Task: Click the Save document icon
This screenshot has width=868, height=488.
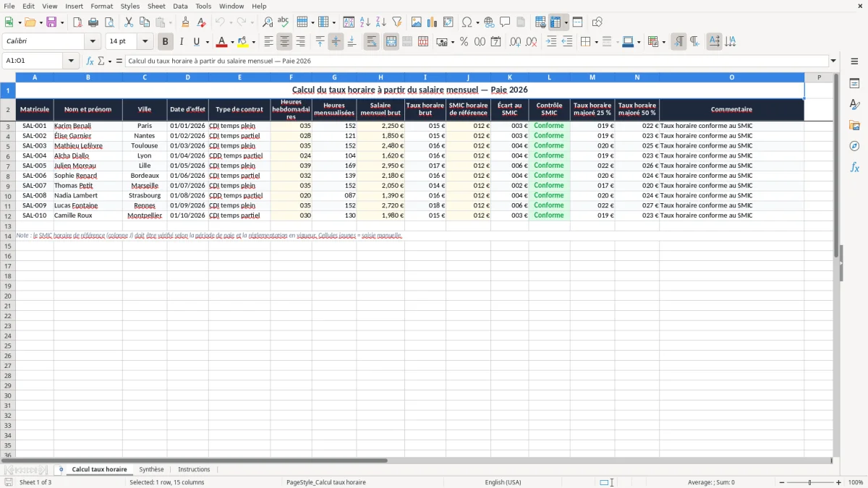Action: point(51,22)
